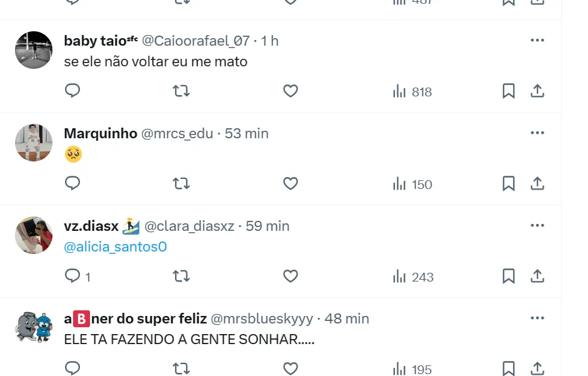The height and width of the screenshot is (376, 588).
Task: Repost the 'se ele não voltar' tweet
Action: [181, 91]
